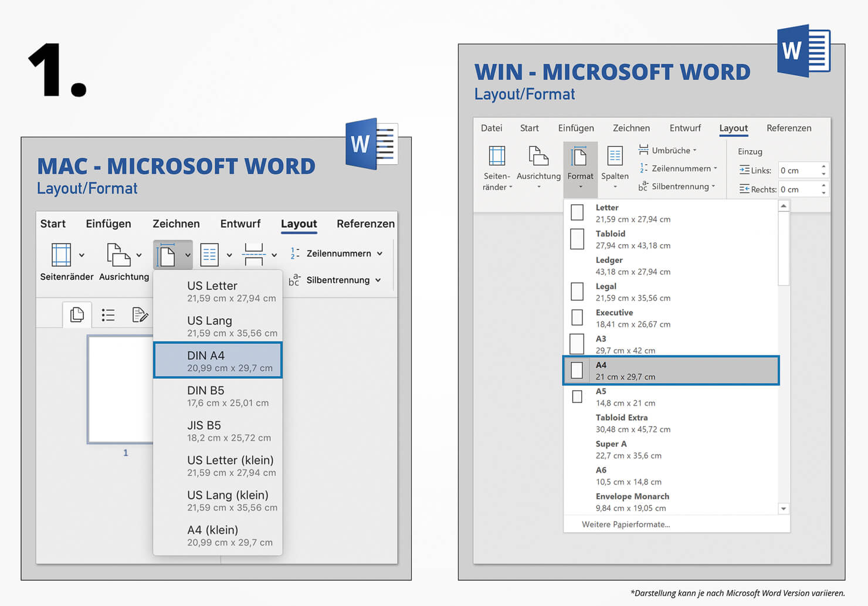The image size is (868, 606).
Task: Select Super A in Windows format list
Action: point(671,449)
